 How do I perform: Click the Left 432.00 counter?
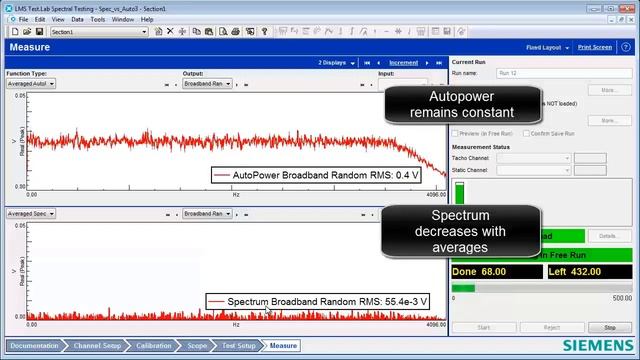pos(590,272)
